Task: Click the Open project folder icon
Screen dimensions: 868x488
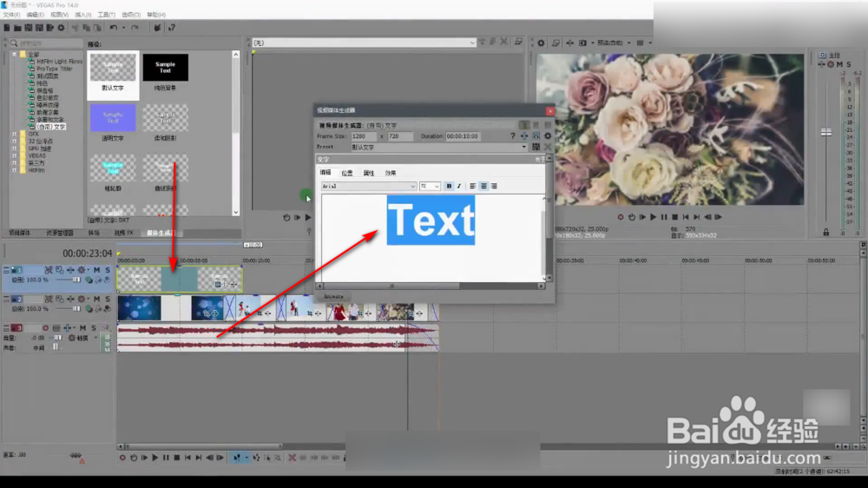Action: click(x=17, y=28)
